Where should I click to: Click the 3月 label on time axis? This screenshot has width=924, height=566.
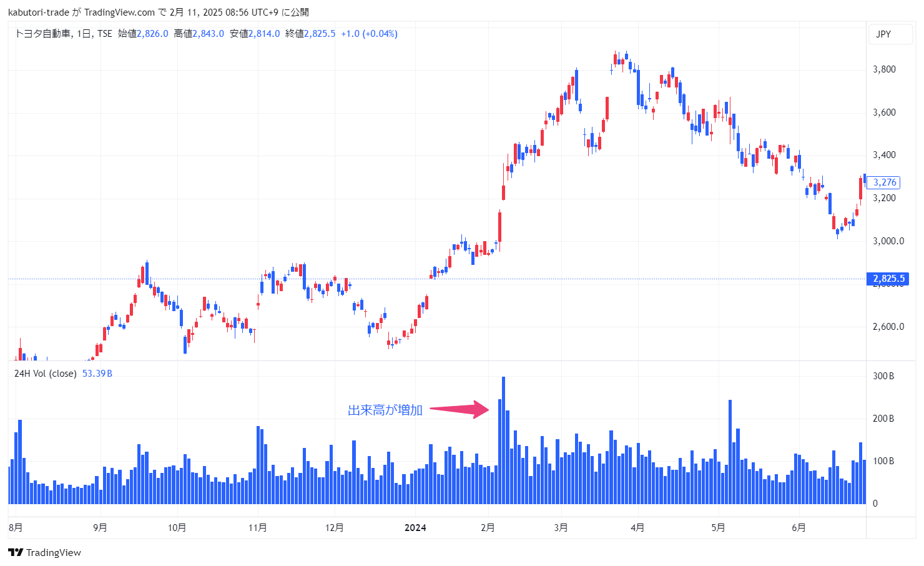pos(561,528)
